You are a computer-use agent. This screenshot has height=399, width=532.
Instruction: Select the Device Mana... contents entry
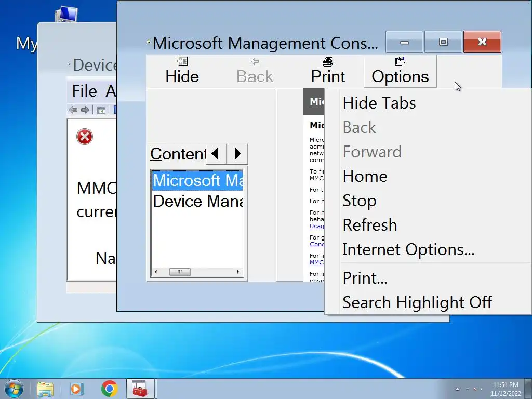pyautogui.click(x=197, y=201)
